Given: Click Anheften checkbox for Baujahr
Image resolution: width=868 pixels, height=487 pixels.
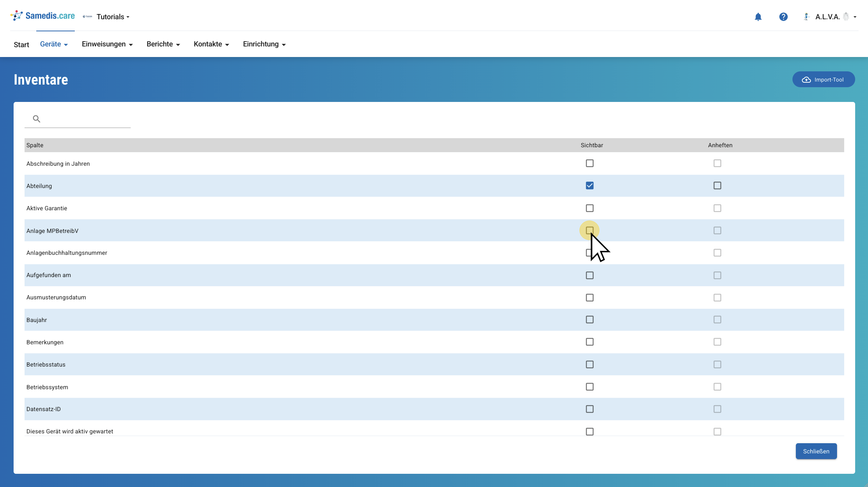Looking at the screenshot, I should (x=717, y=319).
